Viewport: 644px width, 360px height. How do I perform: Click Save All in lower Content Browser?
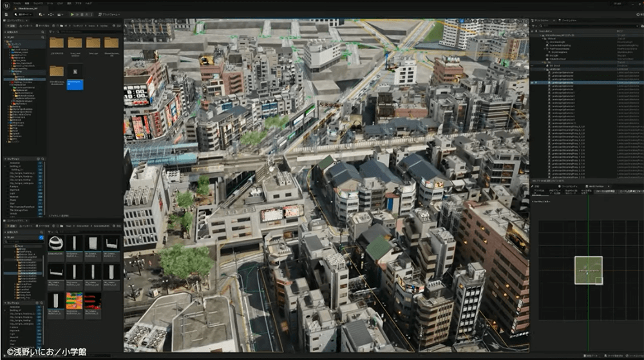(x=43, y=226)
